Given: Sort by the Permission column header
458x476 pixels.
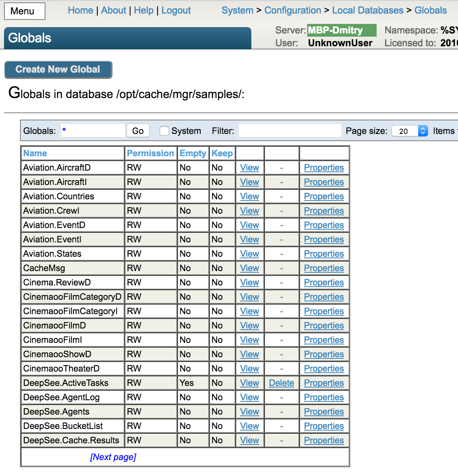Looking at the screenshot, I should 150,153.
